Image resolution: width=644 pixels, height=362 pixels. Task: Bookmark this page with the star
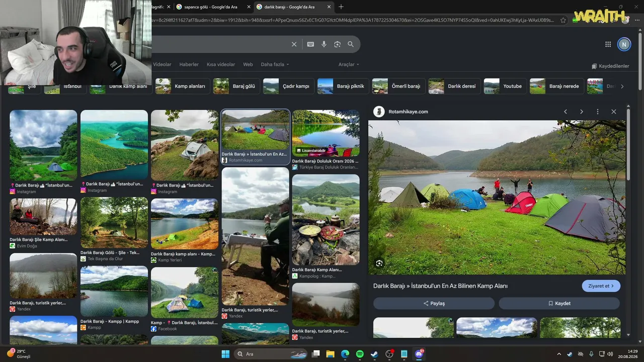coord(563,20)
